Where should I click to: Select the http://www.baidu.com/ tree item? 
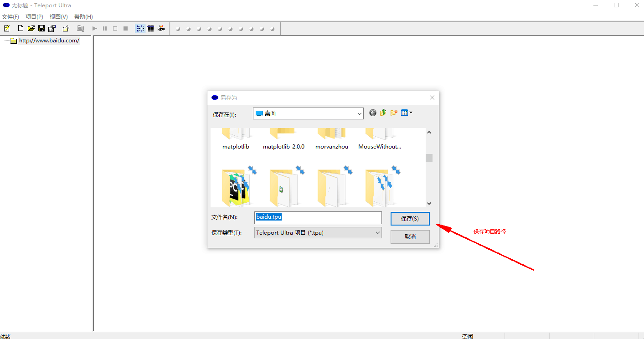[49, 41]
